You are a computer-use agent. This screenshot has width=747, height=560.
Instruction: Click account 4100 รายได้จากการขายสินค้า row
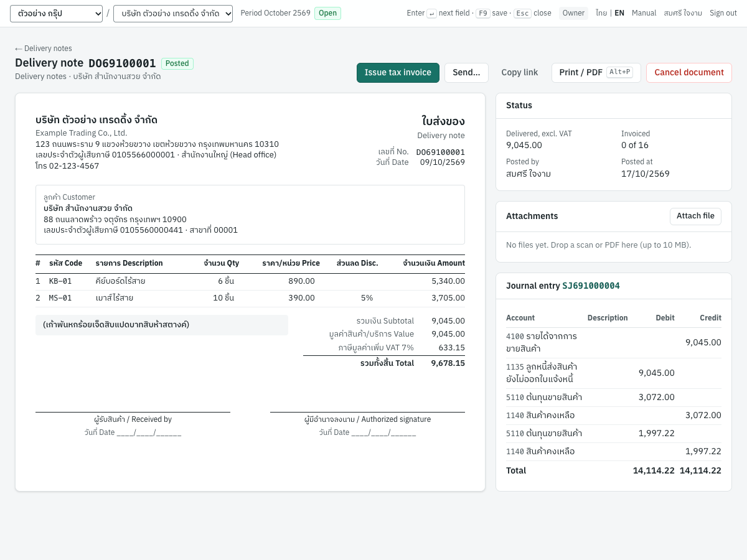[614, 343]
